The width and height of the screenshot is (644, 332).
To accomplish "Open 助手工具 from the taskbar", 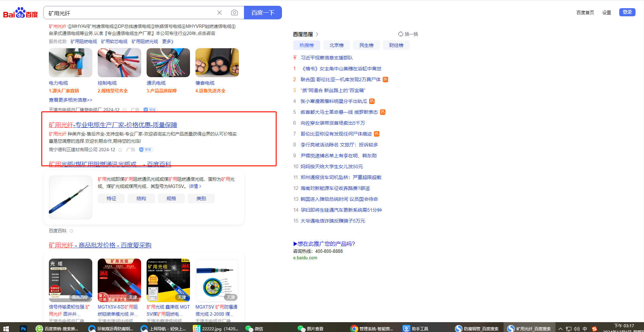I will coord(416,329).
